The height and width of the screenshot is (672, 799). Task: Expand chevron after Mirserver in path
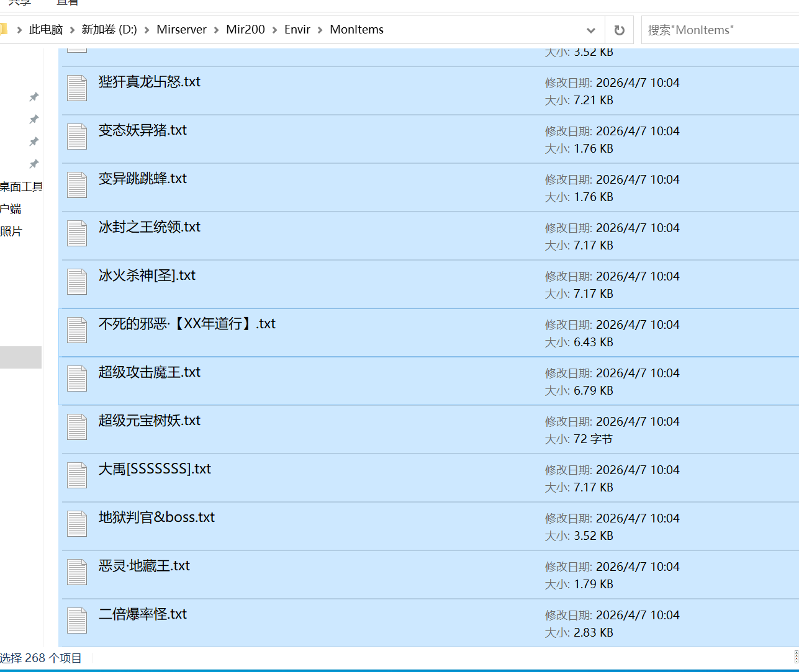point(217,30)
